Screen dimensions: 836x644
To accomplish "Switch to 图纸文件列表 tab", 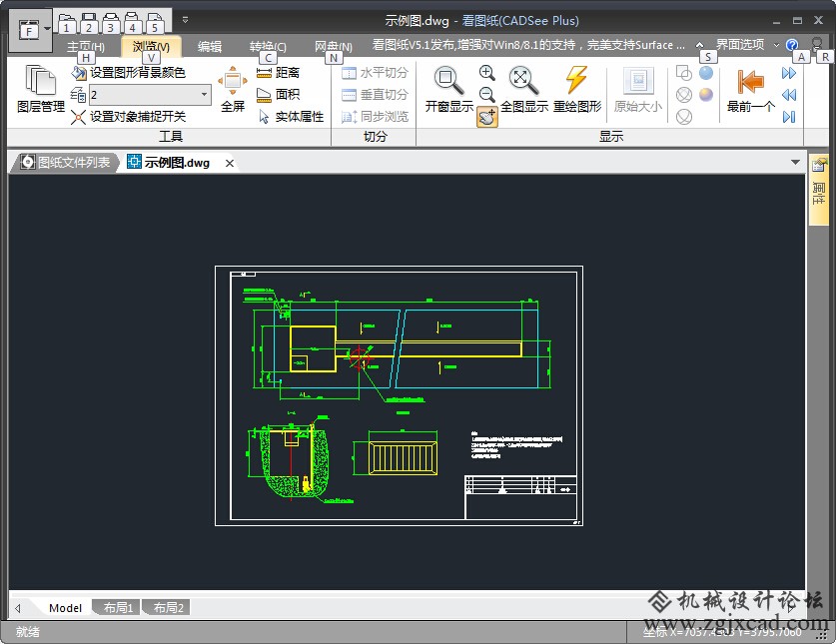I will [65, 162].
